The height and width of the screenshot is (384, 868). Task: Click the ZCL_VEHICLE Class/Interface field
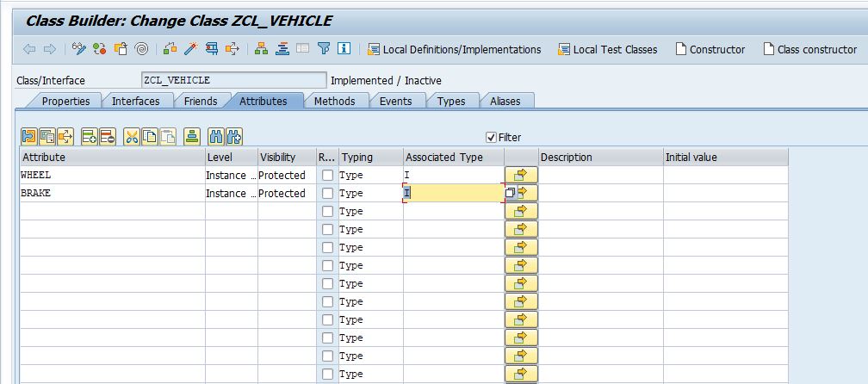click(x=234, y=80)
